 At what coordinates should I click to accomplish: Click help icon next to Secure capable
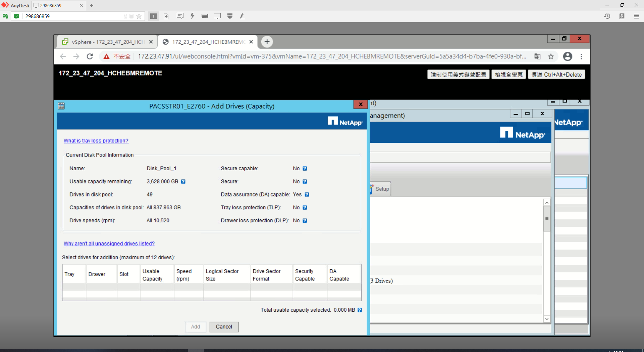(x=305, y=169)
